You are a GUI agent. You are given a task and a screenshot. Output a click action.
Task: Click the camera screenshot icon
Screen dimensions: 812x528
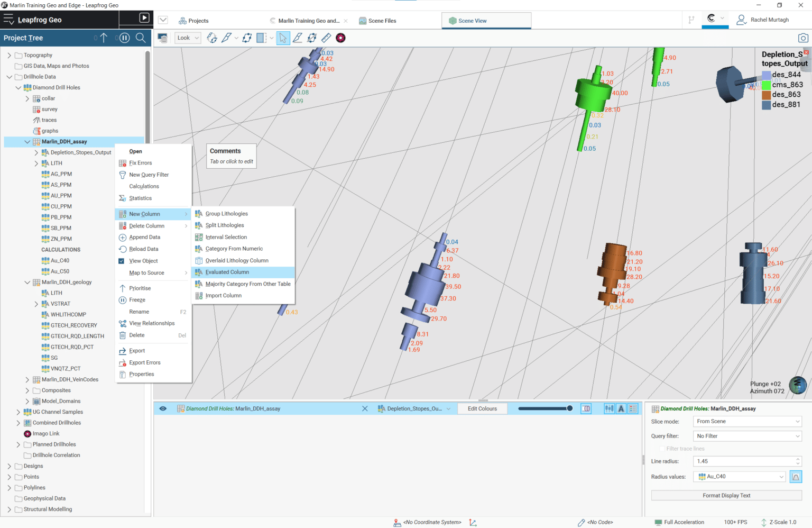pos(802,38)
